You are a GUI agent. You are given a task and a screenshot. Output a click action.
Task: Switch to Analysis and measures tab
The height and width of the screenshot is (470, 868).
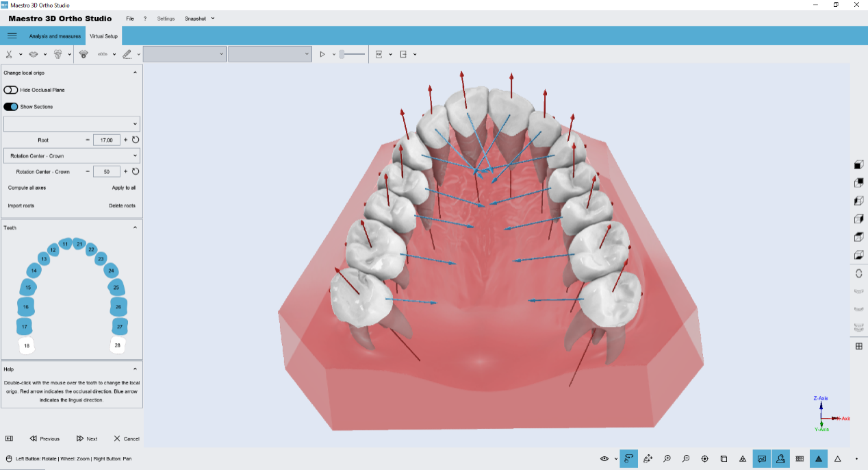(55, 36)
